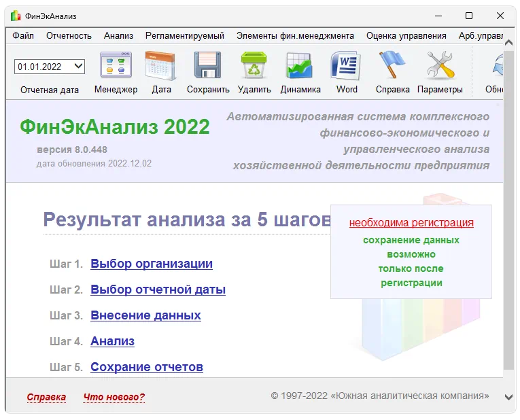Follow the Внесение данных link
This screenshot has height=420, width=520.
[145, 315]
